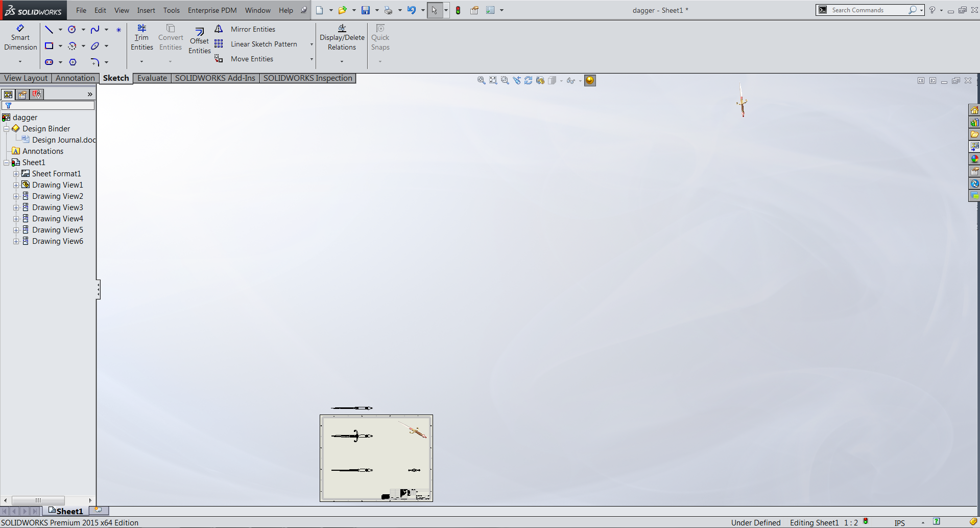Select the Spline sketch tool
This screenshot has width=980, height=528.
click(95, 30)
